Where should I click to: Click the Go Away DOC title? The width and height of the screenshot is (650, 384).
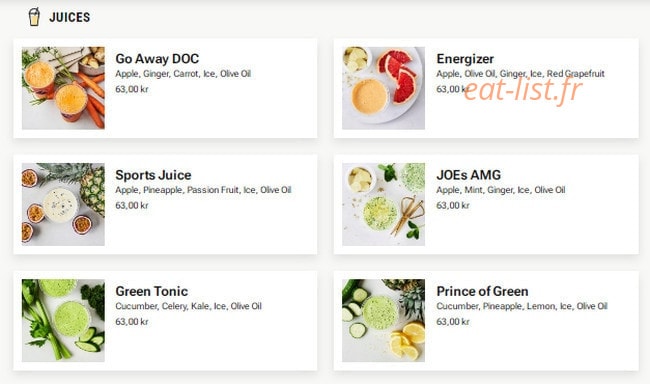click(157, 58)
